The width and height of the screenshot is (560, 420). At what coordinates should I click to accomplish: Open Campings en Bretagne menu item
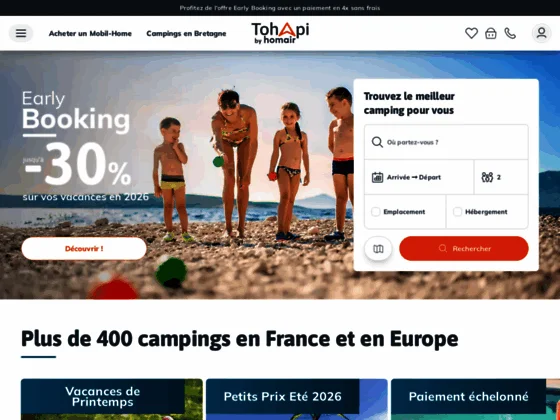click(186, 34)
